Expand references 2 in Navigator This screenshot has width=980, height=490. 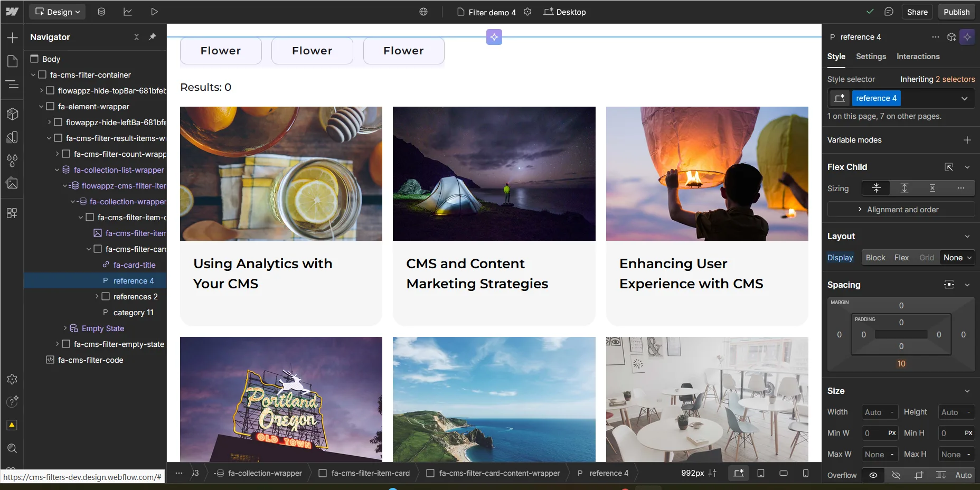click(97, 297)
